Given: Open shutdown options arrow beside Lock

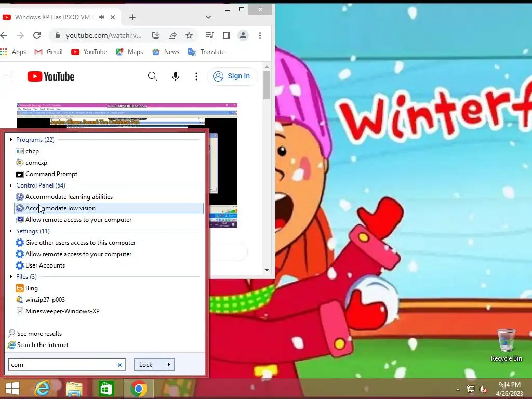Looking at the screenshot, I should click(169, 365).
